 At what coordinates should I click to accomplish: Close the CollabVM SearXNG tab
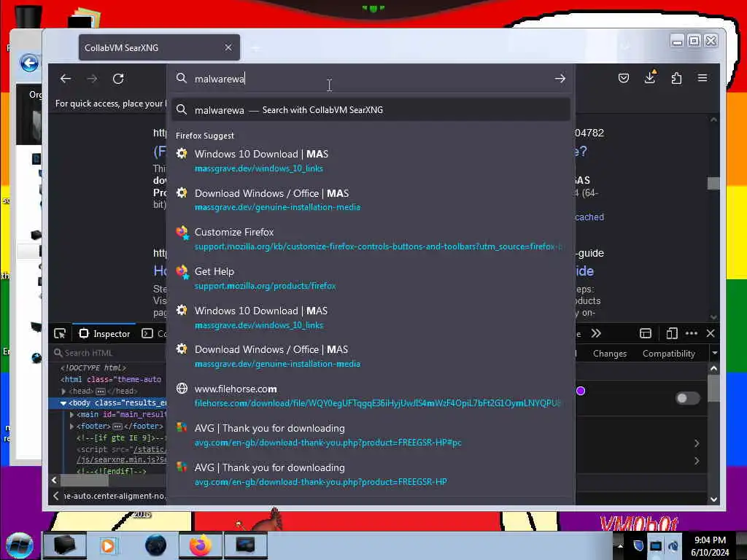click(228, 47)
